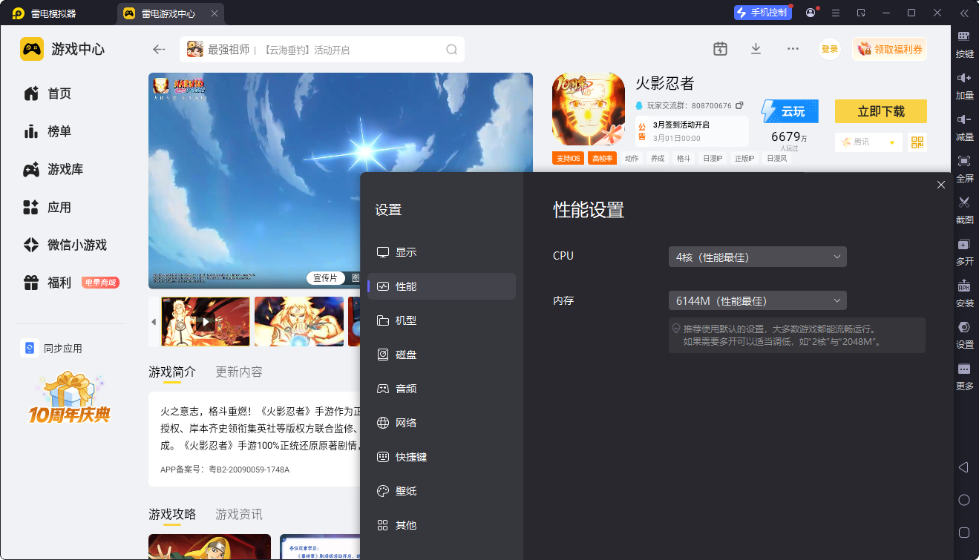This screenshot has height=560, width=979.
Task: Click the search magnifier icon
Action: point(451,50)
